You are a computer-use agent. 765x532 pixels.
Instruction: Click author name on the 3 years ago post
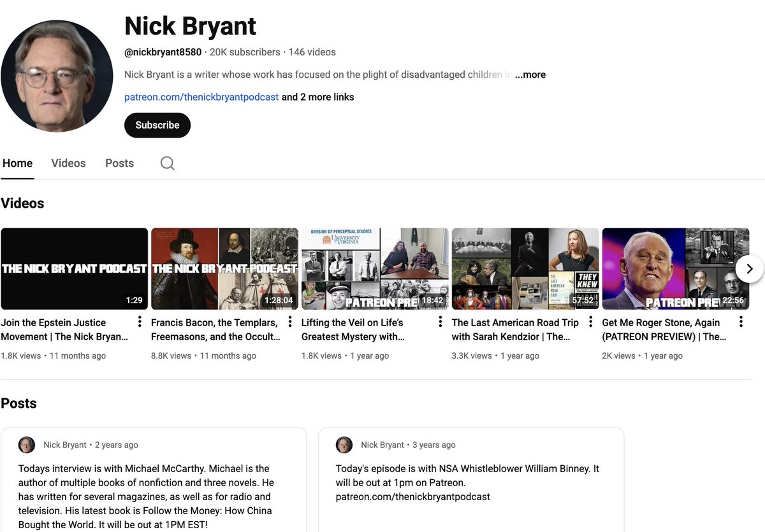[382, 445]
